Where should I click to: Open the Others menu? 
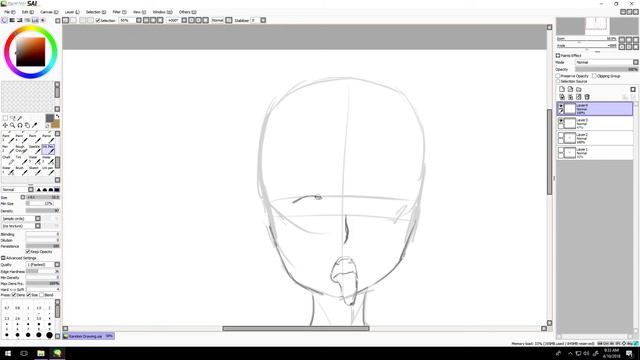tap(187, 12)
